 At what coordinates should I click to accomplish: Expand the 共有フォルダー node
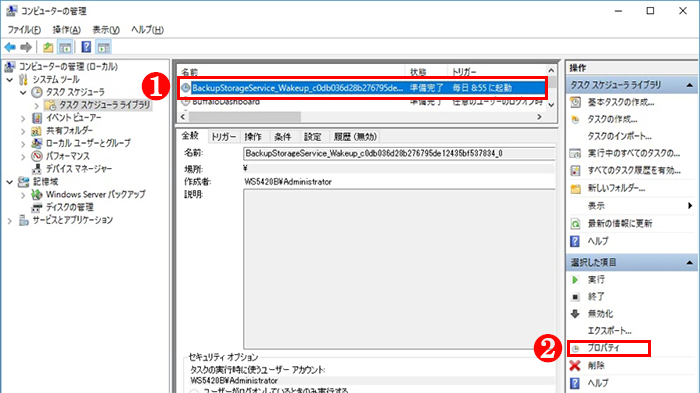23,131
